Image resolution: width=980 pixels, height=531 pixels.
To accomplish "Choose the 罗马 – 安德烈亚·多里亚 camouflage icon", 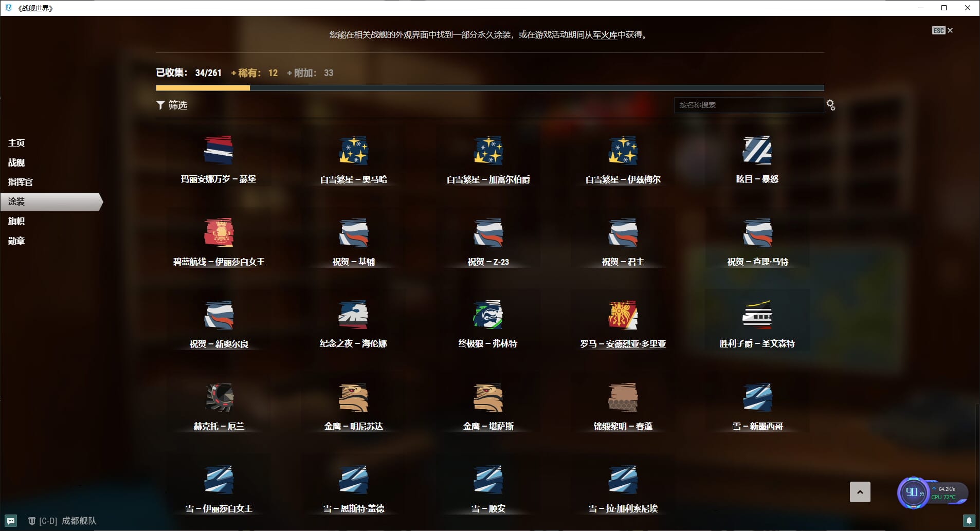I will point(623,315).
